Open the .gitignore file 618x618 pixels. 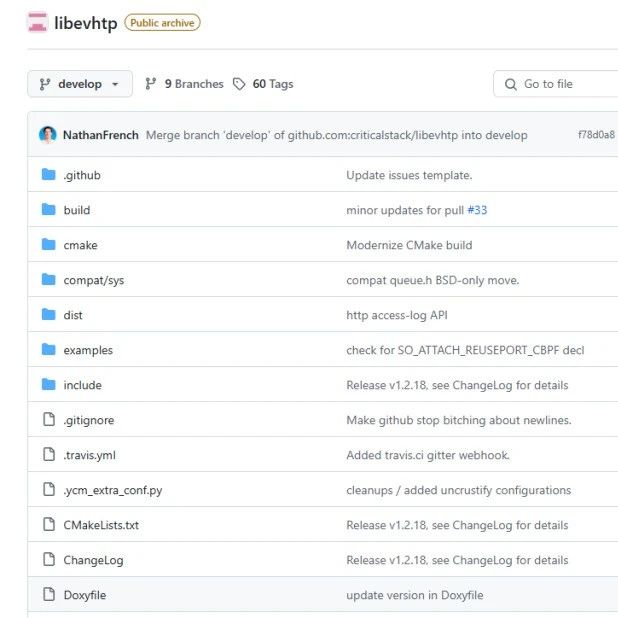(89, 421)
